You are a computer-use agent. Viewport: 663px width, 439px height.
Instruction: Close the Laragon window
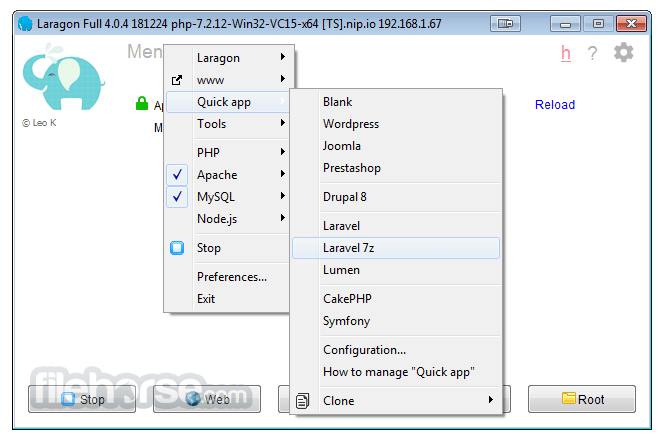631,24
